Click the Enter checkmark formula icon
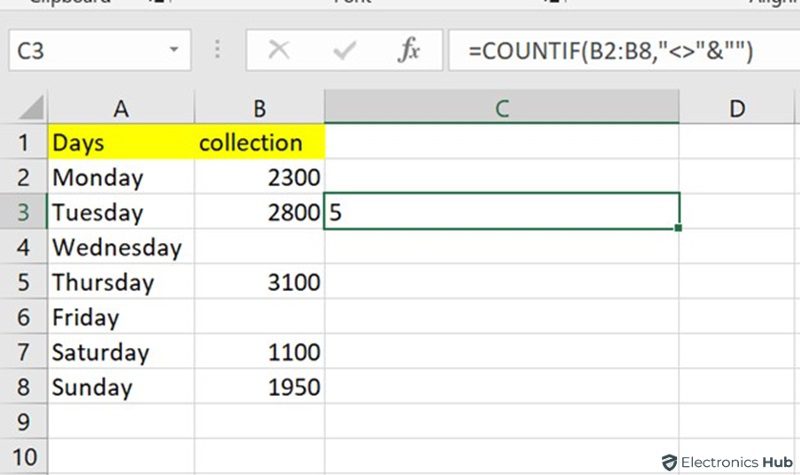Viewport: 800px width, 475px height. click(344, 51)
